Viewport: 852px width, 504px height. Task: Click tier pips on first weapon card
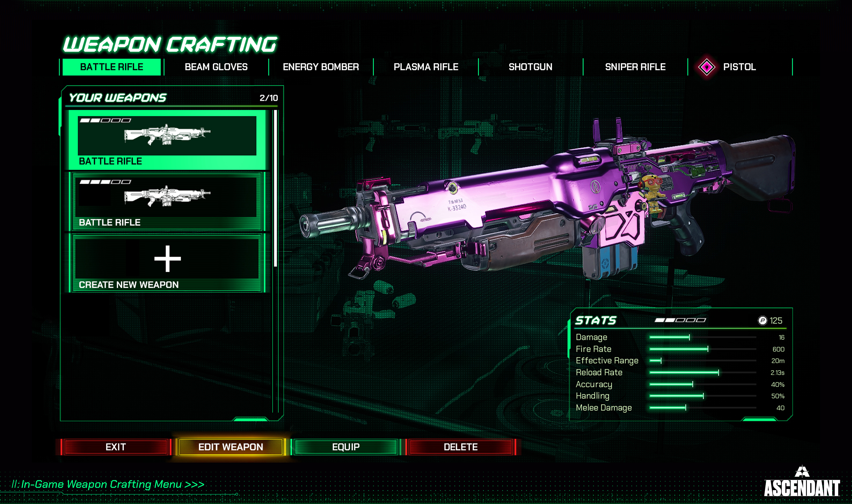[x=105, y=120]
